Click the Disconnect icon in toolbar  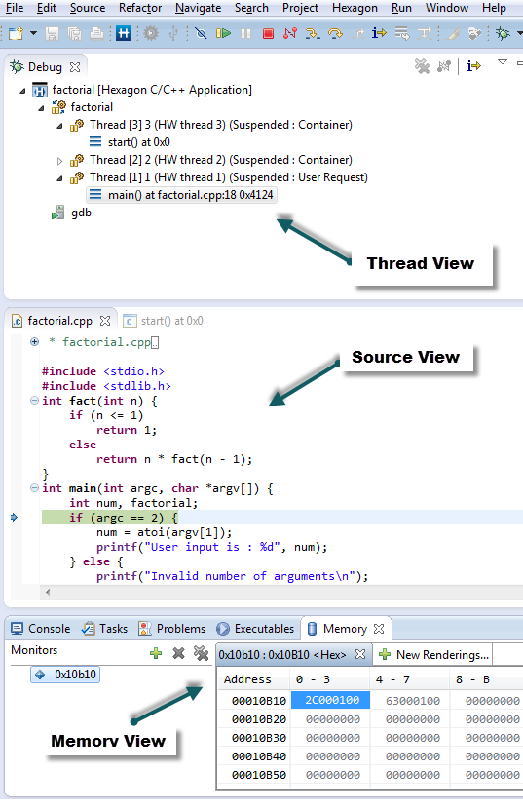[290, 34]
